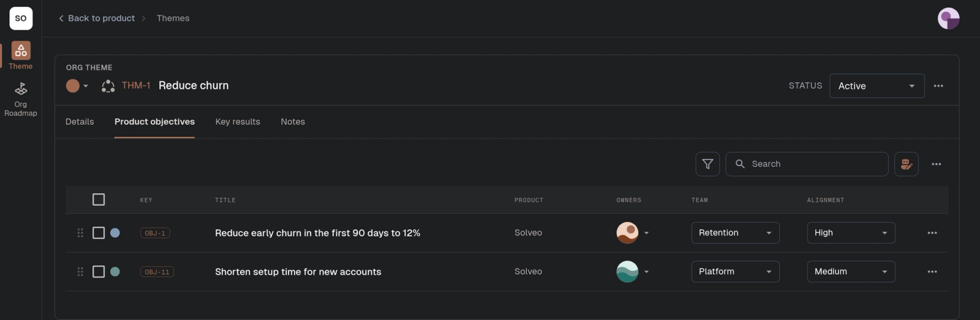Click the green status dot on OBJ-11
The width and height of the screenshot is (980, 320).
[x=115, y=272]
